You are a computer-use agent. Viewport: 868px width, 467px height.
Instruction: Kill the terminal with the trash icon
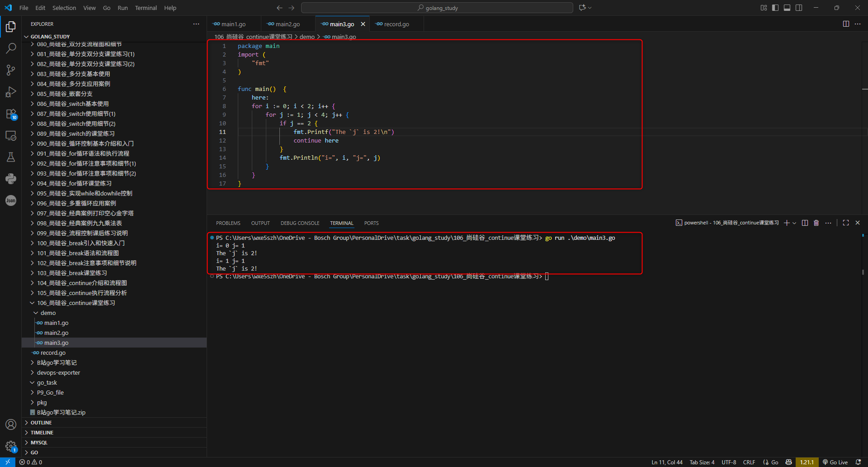coord(816,223)
